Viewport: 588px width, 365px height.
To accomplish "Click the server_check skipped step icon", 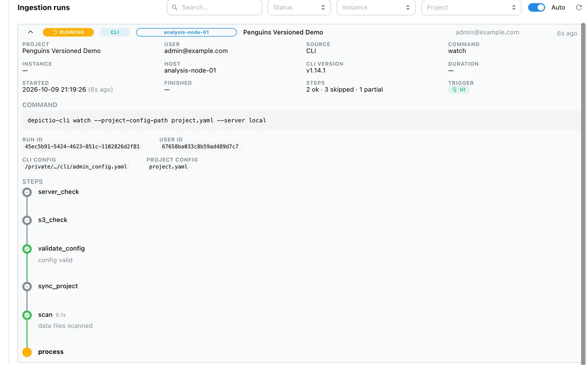I will click(x=27, y=192).
